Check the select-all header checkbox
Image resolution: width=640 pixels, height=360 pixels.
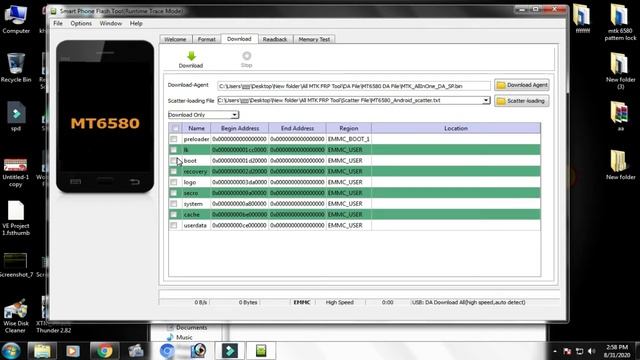tap(175, 128)
